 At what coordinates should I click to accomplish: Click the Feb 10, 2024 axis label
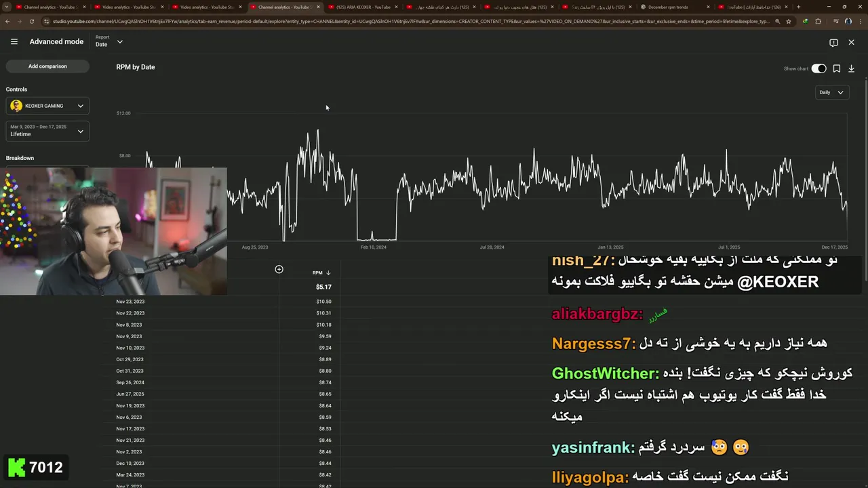pyautogui.click(x=374, y=247)
